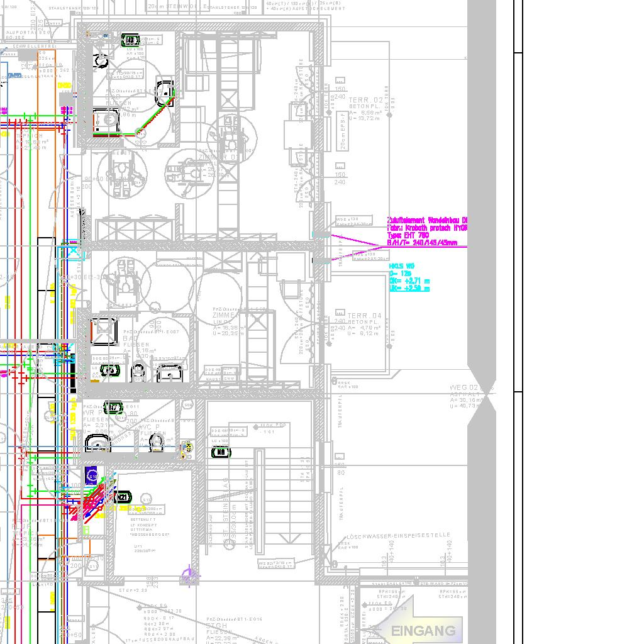This screenshot has height=644, width=644.
Task: Select the WEG 02 path label
Action: 464,388
